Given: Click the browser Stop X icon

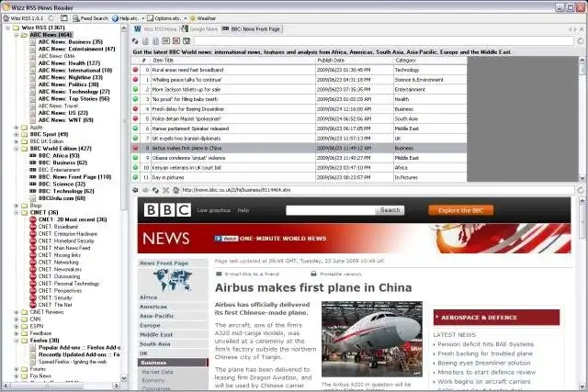Looking at the screenshot, I should tap(165, 190).
